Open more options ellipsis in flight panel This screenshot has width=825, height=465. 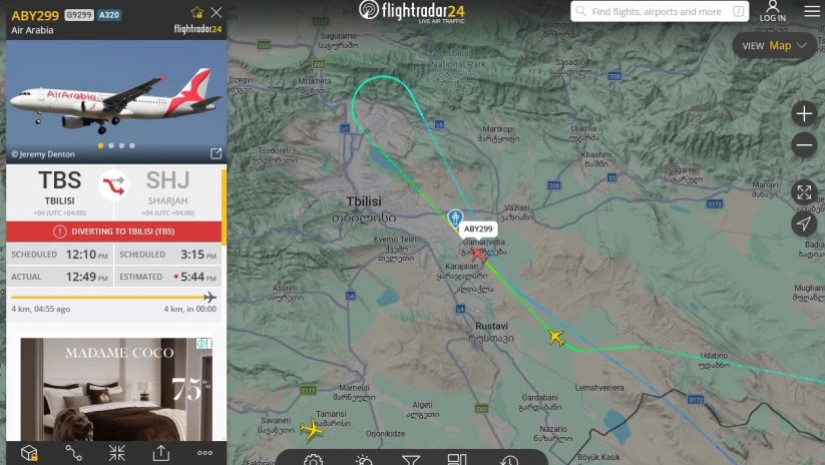click(x=205, y=453)
